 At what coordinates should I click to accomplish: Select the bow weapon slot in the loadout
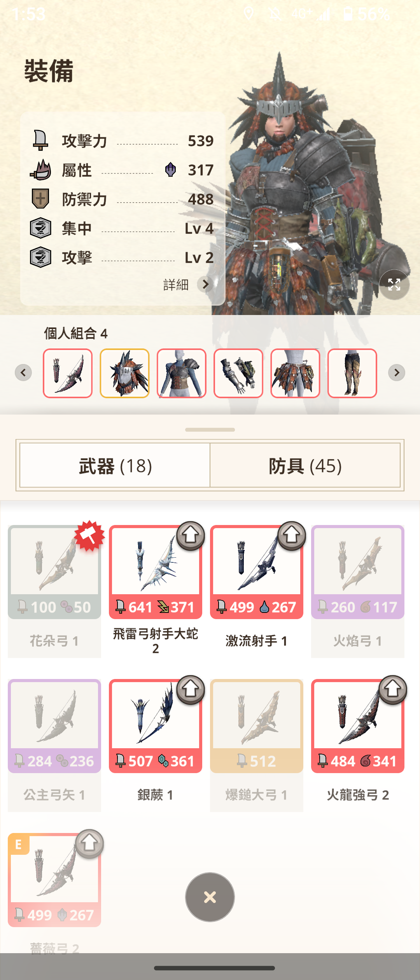coord(68,373)
